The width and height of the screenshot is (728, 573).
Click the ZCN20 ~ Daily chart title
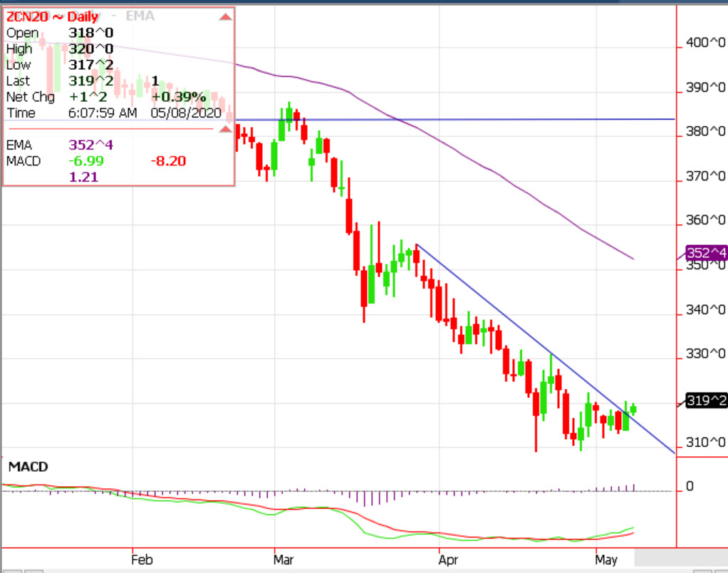(x=43, y=16)
